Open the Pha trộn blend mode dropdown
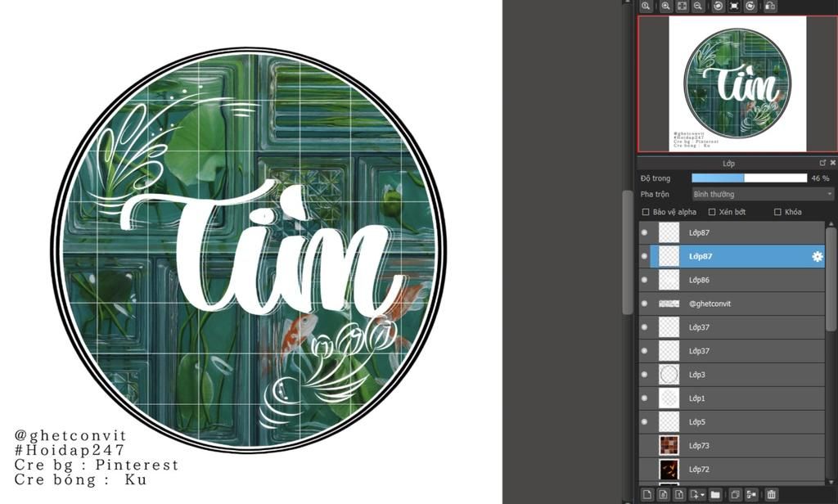Screen dimensions: 838x504 pyautogui.click(x=762, y=195)
